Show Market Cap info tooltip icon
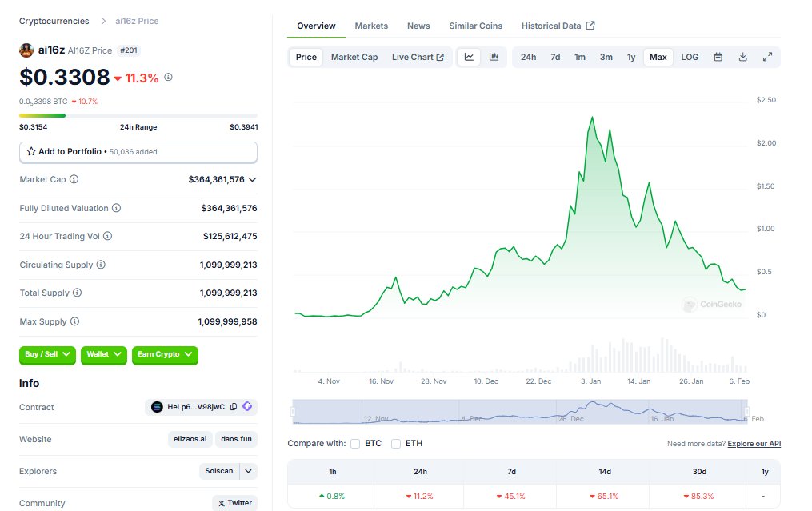812x511 pixels. click(x=74, y=179)
